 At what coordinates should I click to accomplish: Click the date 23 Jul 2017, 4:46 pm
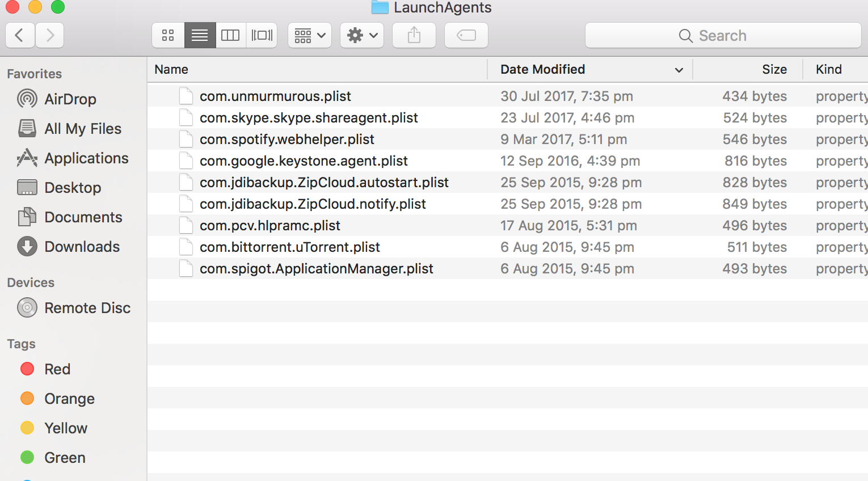[x=567, y=118]
